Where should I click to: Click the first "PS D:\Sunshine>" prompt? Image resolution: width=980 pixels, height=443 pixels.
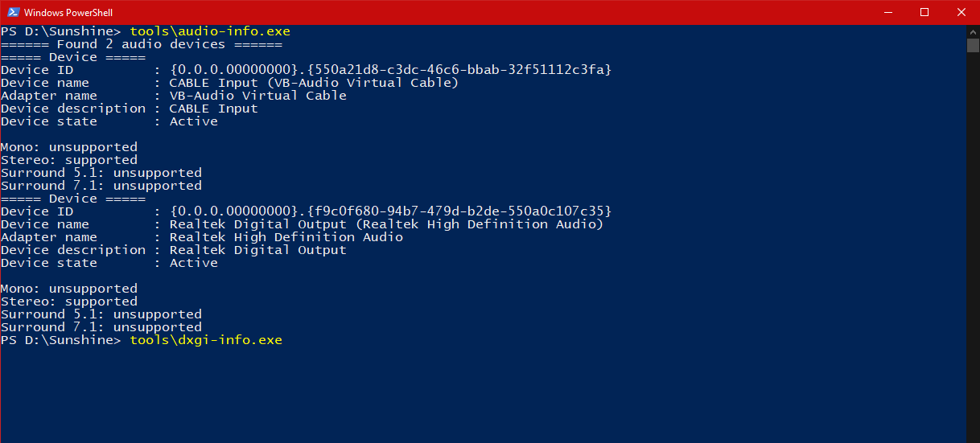60,31
